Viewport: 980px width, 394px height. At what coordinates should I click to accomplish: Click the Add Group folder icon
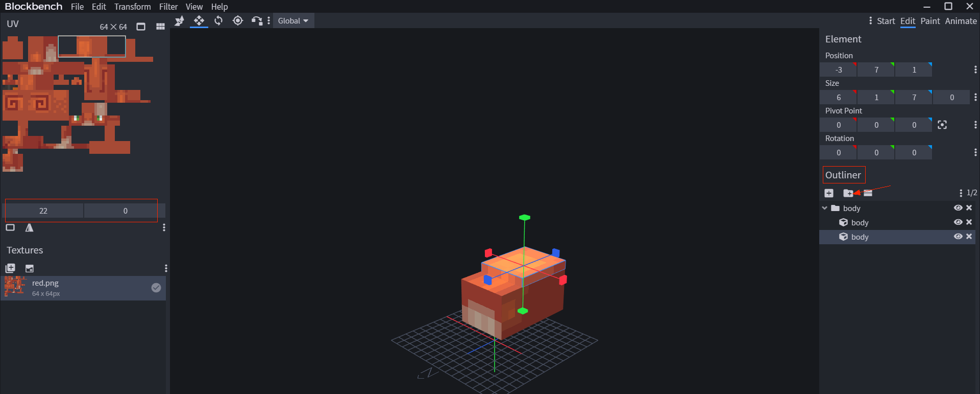coord(848,193)
